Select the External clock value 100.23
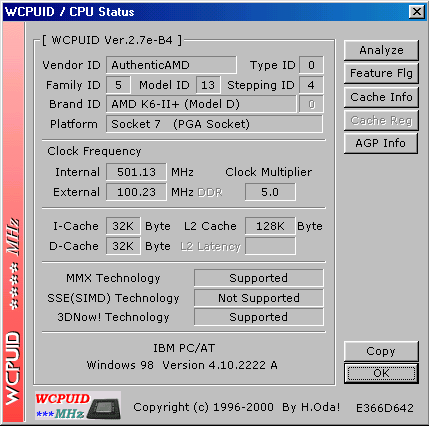This screenshot has width=429, height=426. [x=136, y=192]
